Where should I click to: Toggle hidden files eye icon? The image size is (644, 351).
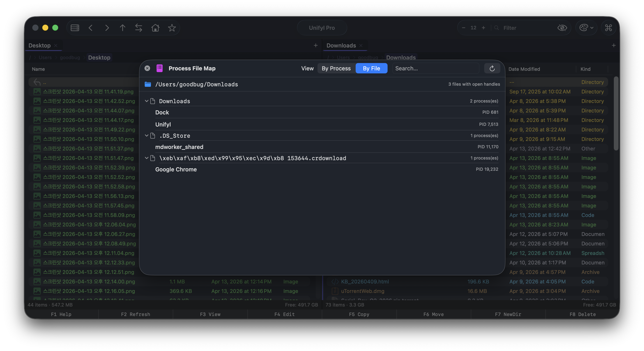pyautogui.click(x=562, y=28)
